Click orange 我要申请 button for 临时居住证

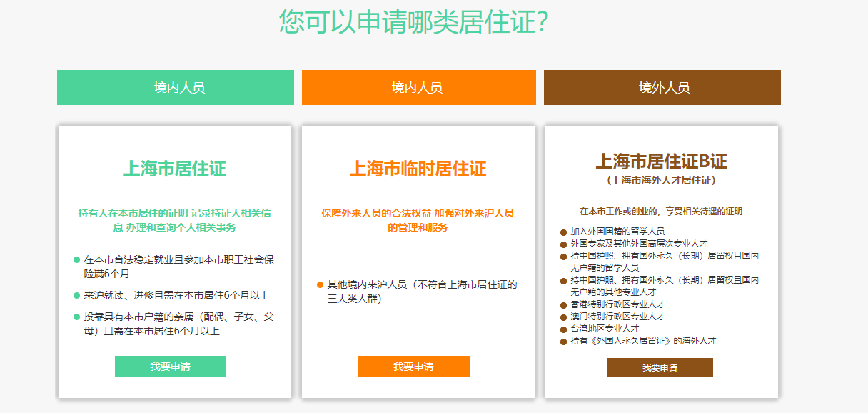pos(414,367)
